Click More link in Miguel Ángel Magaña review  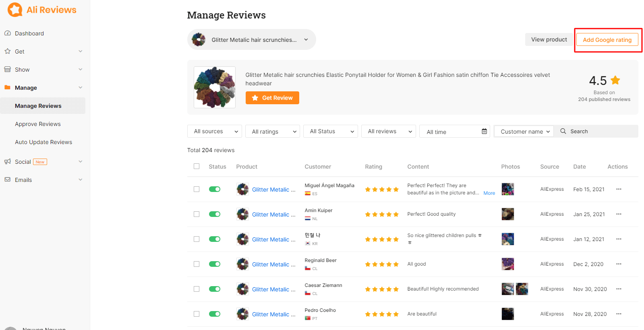(x=489, y=193)
